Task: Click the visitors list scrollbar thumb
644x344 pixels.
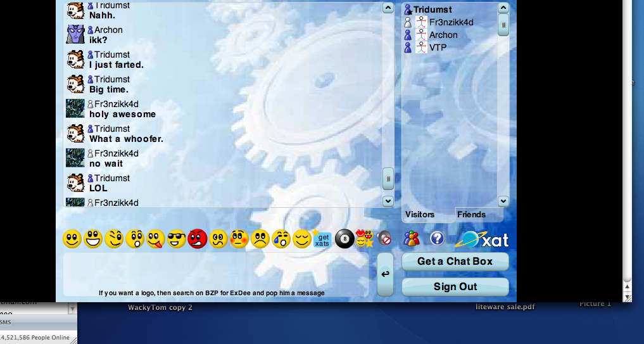Action: (x=503, y=25)
